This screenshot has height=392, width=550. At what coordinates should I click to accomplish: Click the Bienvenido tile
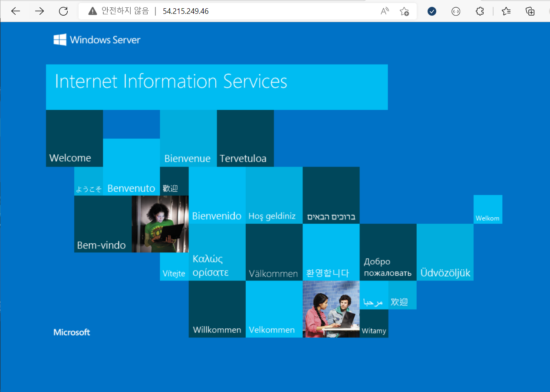[x=217, y=195]
